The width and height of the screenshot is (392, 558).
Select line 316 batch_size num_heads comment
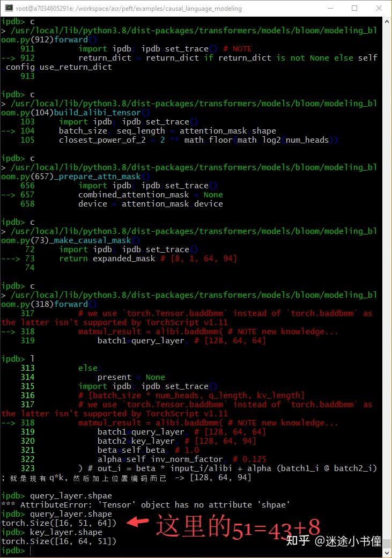click(x=191, y=395)
